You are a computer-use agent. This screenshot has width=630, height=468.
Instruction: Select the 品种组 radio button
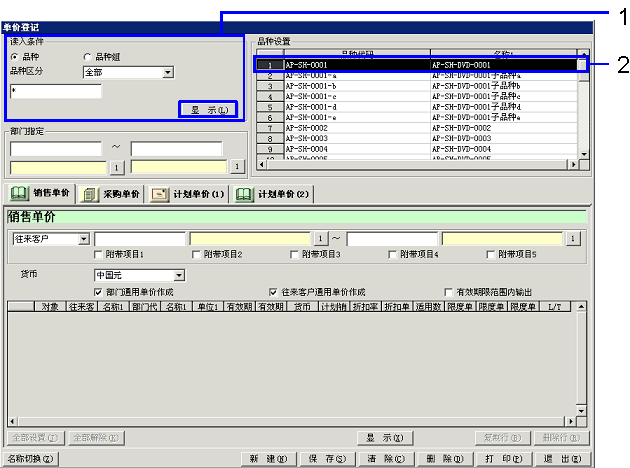click(x=87, y=57)
